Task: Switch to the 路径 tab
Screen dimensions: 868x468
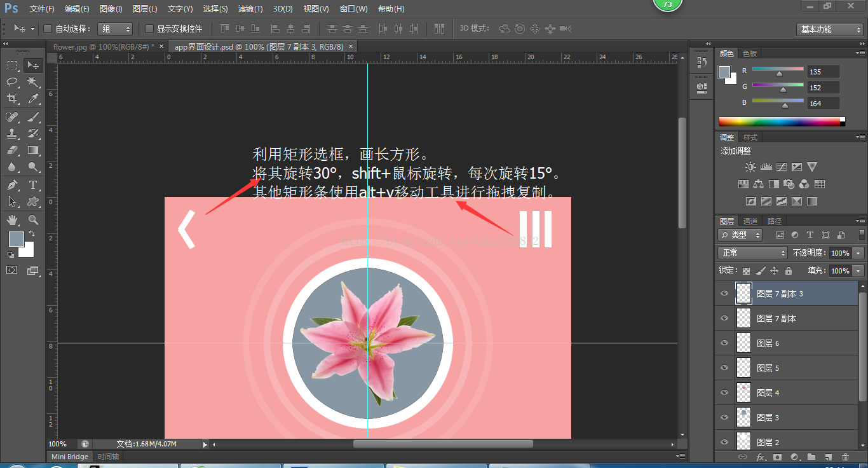Action: [x=775, y=221]
